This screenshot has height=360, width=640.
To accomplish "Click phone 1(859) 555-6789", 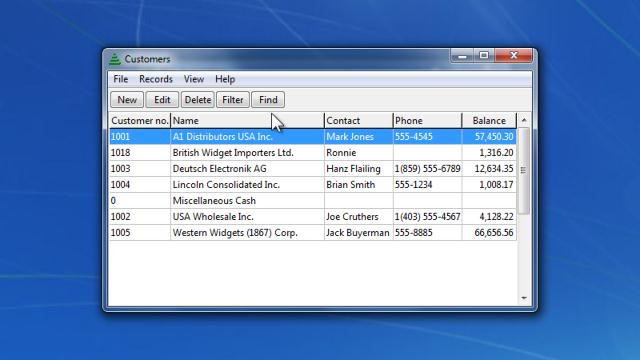I will pyautogui.click(x=427, y=169).
